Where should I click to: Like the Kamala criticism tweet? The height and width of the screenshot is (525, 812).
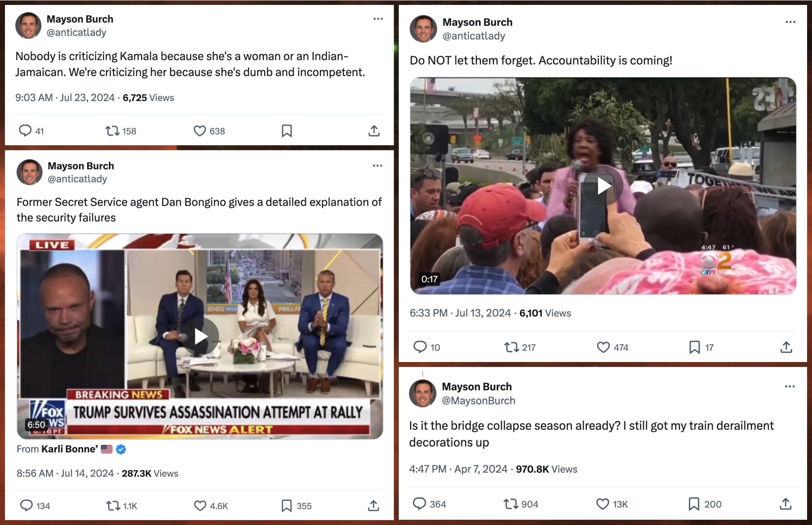click(200, 131)
